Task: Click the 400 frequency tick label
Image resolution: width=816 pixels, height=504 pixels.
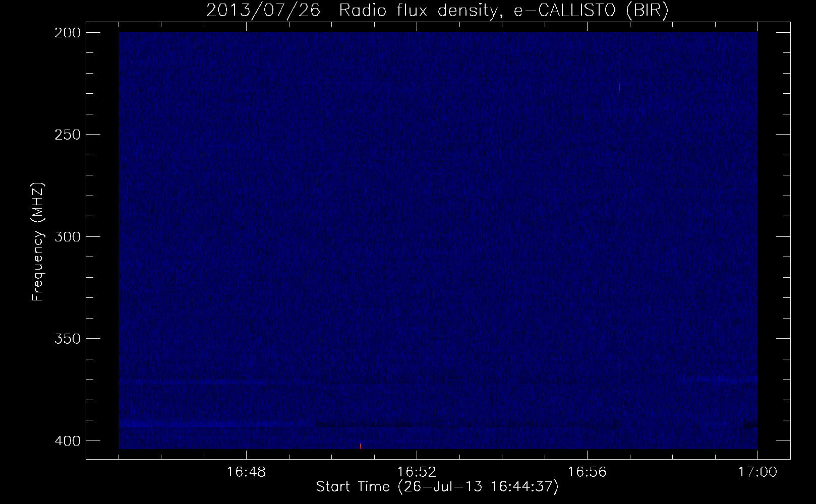Action: tap(67, 440)
